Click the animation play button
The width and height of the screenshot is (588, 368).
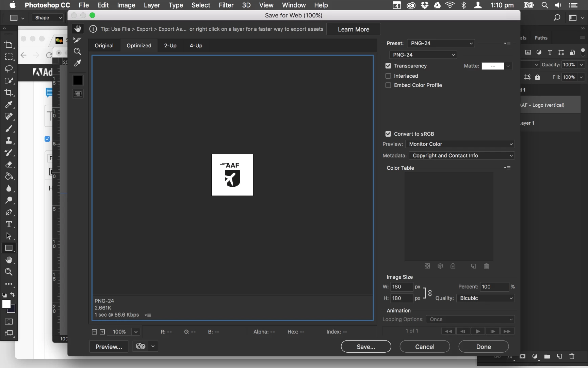pyautogui.click(x=478, y=331)
